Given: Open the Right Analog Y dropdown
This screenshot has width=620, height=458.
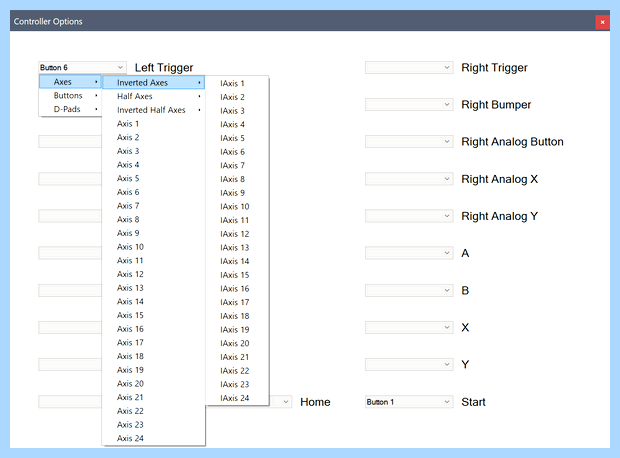Looking at the screenshot, I should pyautogui.click(x=409, y=216).
